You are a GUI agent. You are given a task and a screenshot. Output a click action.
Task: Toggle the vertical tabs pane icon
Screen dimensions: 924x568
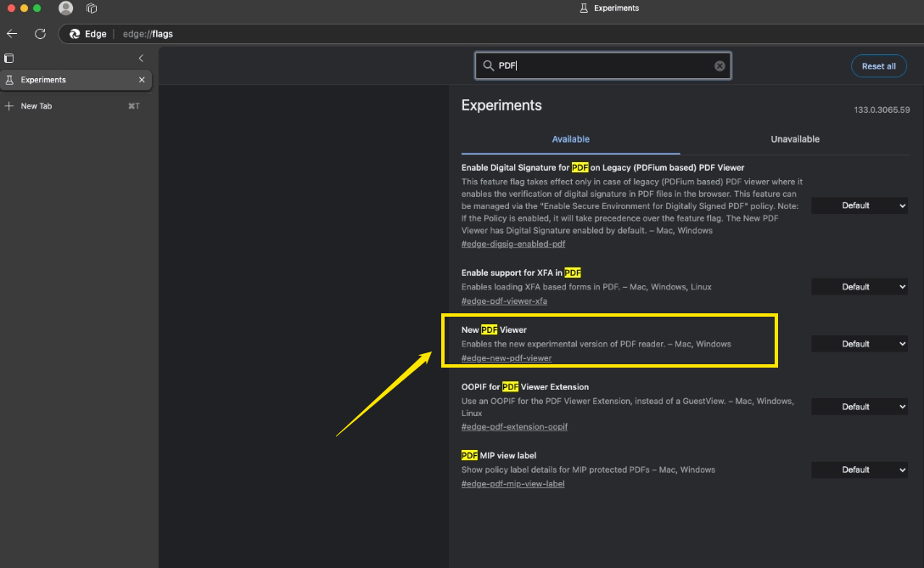pyautogui.click(x=8, y=58)
